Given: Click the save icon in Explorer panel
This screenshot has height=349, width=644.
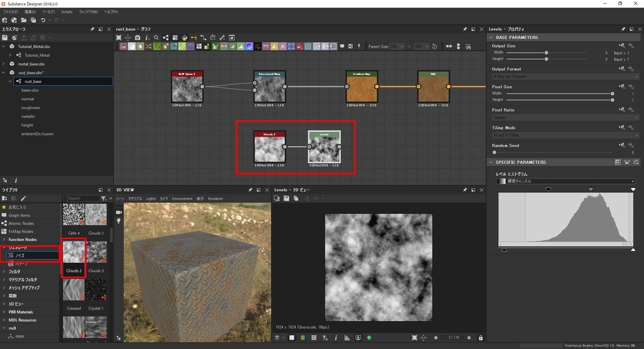Looking at the screenshot, I should 5,38.
